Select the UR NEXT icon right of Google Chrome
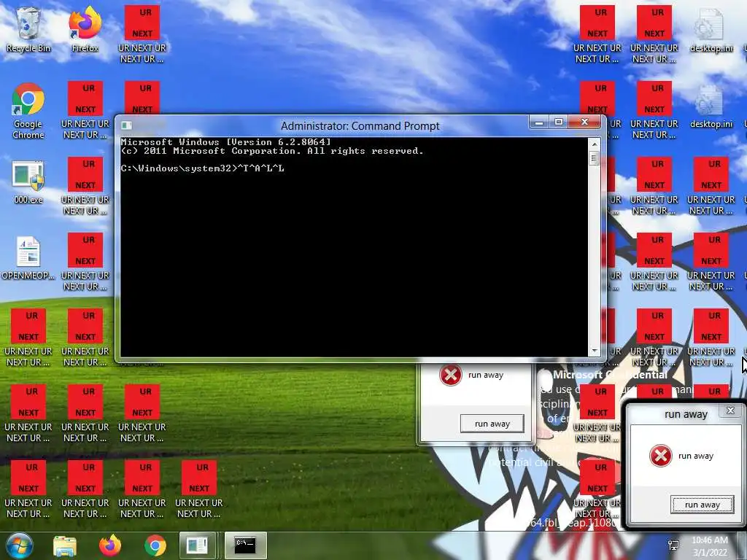 coord(85,111)
